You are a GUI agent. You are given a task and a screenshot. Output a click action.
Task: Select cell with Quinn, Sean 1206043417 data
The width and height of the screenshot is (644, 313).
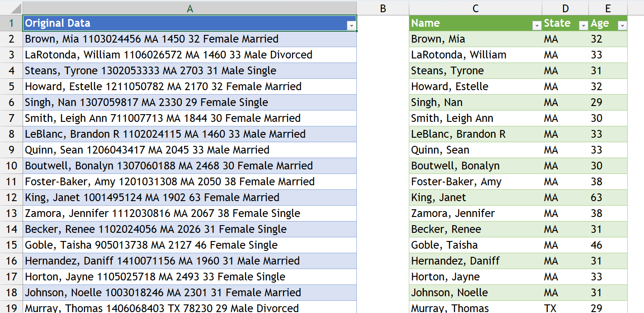189,150
